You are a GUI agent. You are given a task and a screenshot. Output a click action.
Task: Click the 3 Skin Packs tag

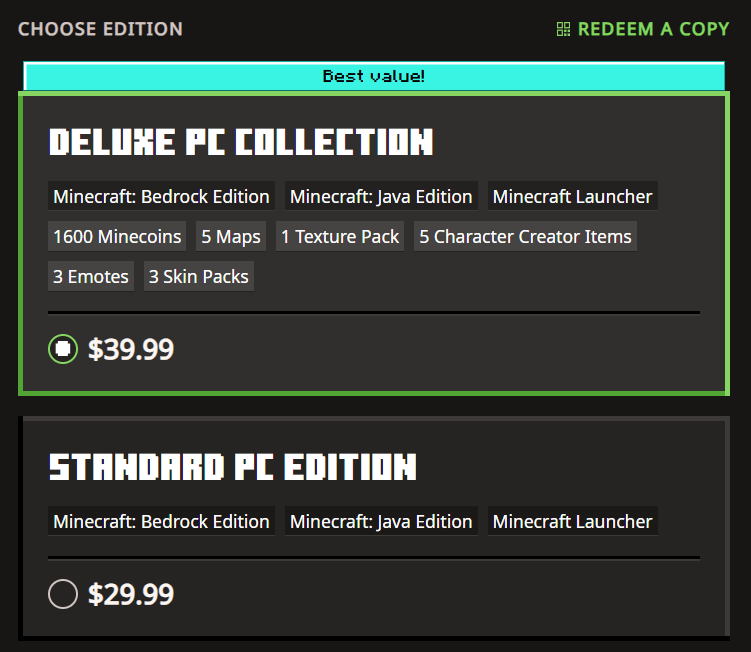pyautogui.click(x=199, y=277)
